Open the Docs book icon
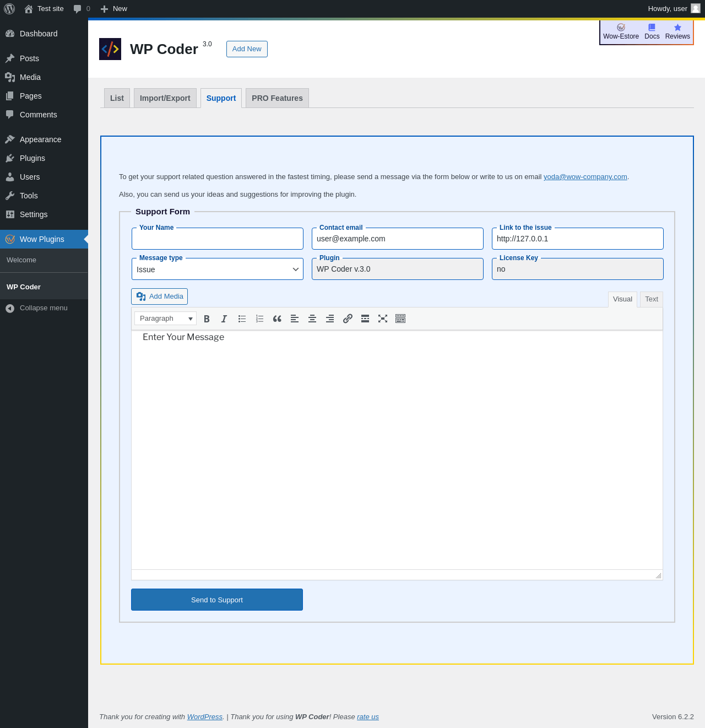The height and width of the screenshot is (728, 705). (x=652, y=28)
